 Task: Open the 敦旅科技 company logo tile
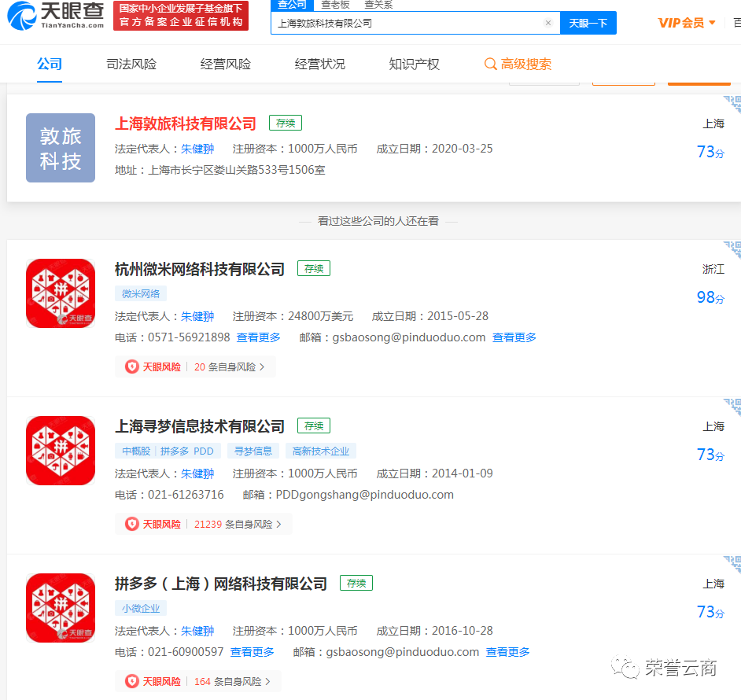tap(61, 148)
